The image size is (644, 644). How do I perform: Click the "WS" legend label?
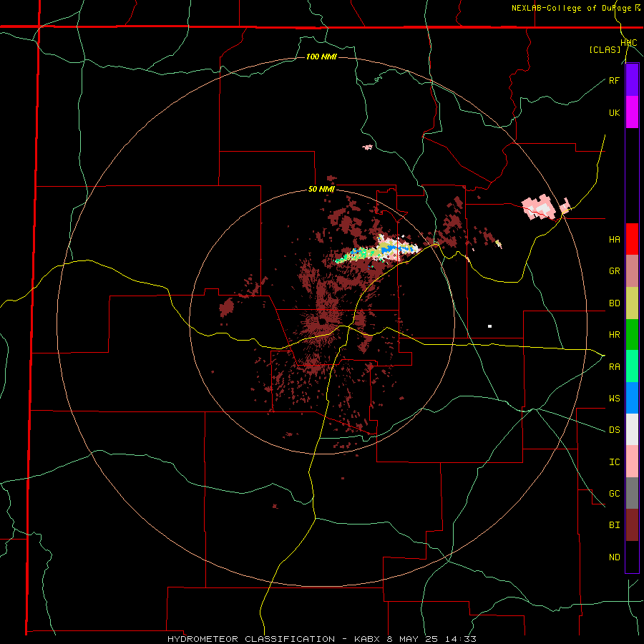pyautogui.click(x=614, y=399)
